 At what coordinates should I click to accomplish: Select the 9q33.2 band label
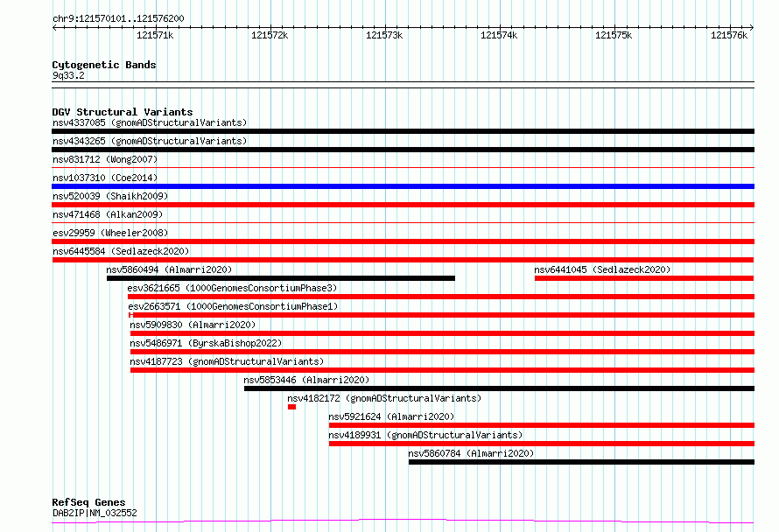68,75
